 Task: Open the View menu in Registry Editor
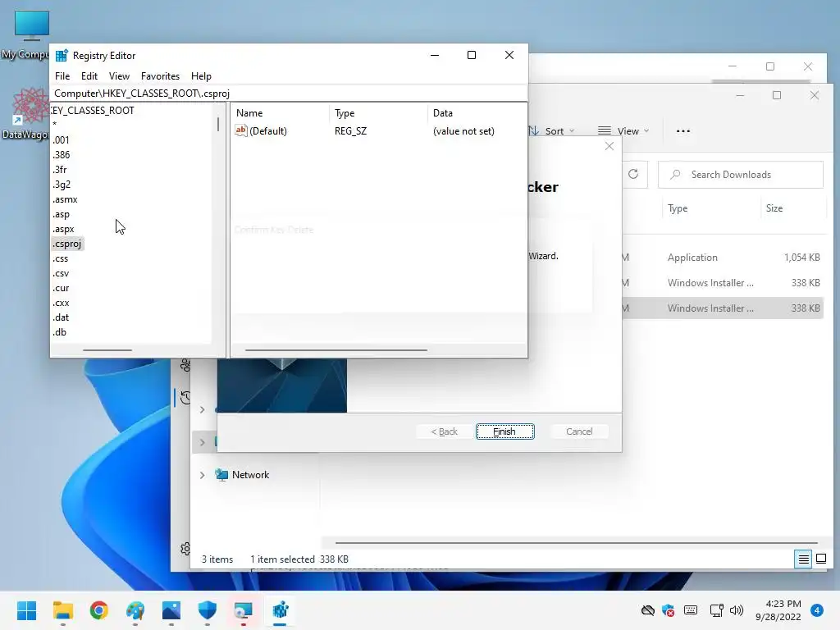[x=119, y=76]
